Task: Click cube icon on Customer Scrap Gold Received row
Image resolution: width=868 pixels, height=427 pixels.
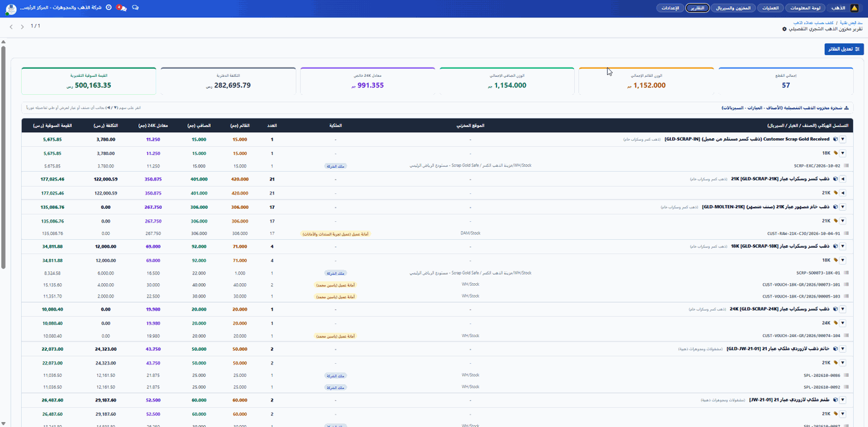Action: tap(835, 139)
